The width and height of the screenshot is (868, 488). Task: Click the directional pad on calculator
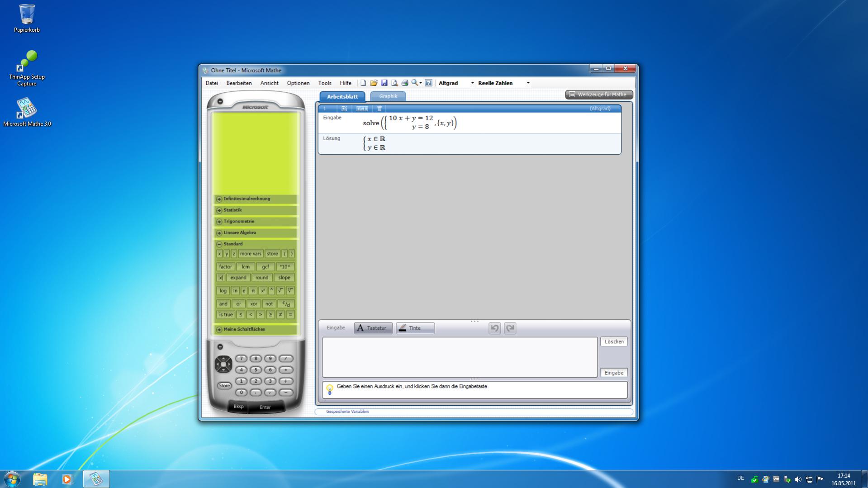pyautogui.click(x=223, y=364)
